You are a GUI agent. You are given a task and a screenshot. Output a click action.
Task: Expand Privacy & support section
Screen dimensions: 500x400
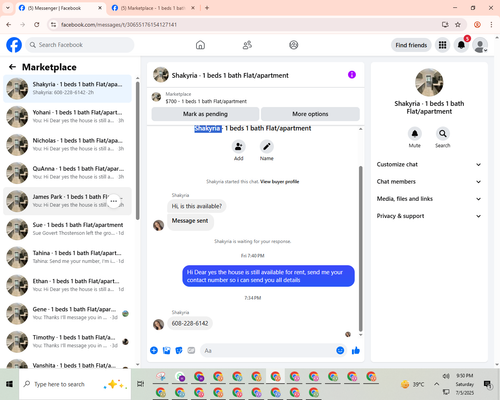(x=429, y=216)
